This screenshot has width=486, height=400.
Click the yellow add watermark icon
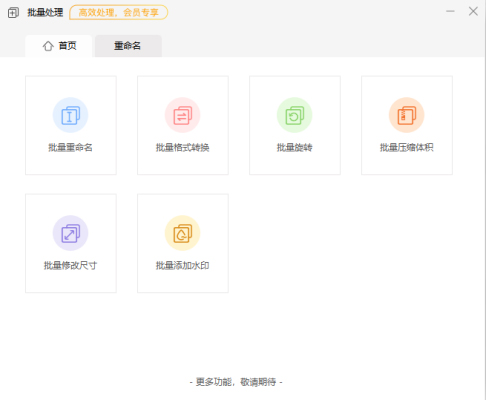coord(183,233)
